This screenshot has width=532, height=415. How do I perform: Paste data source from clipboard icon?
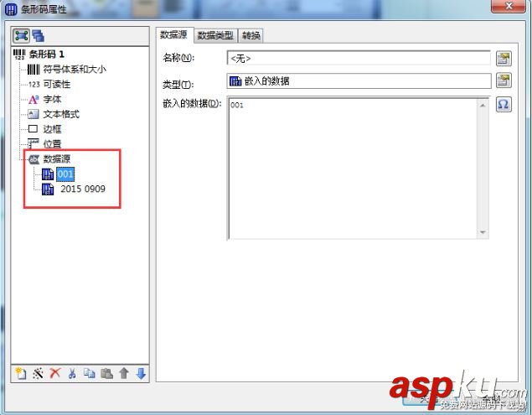(x=106, y=373)
